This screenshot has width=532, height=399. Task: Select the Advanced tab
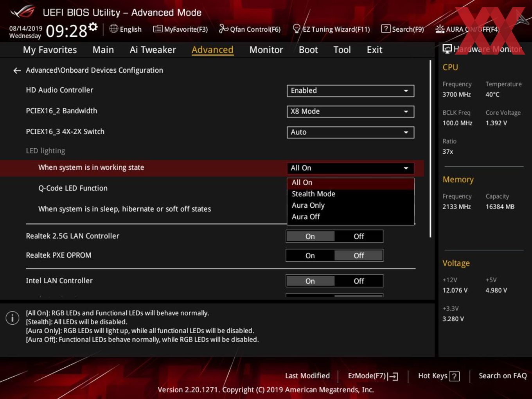pyautogui.click(x=212, y=50)
